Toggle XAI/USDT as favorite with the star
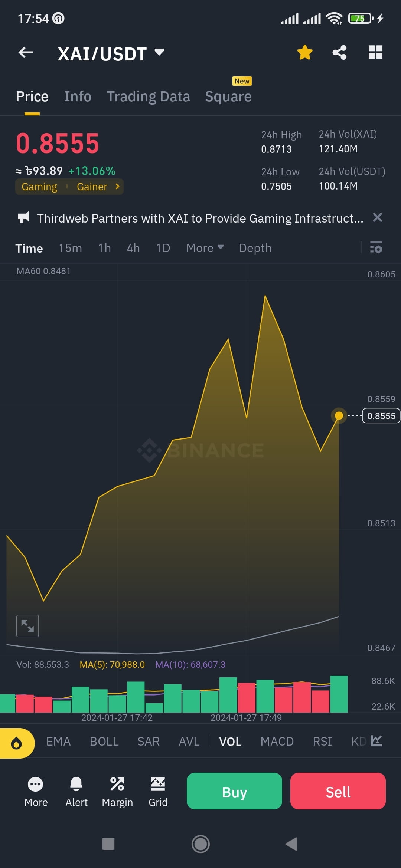The width and height of the screenshot is (401, 868). (305, 53)
